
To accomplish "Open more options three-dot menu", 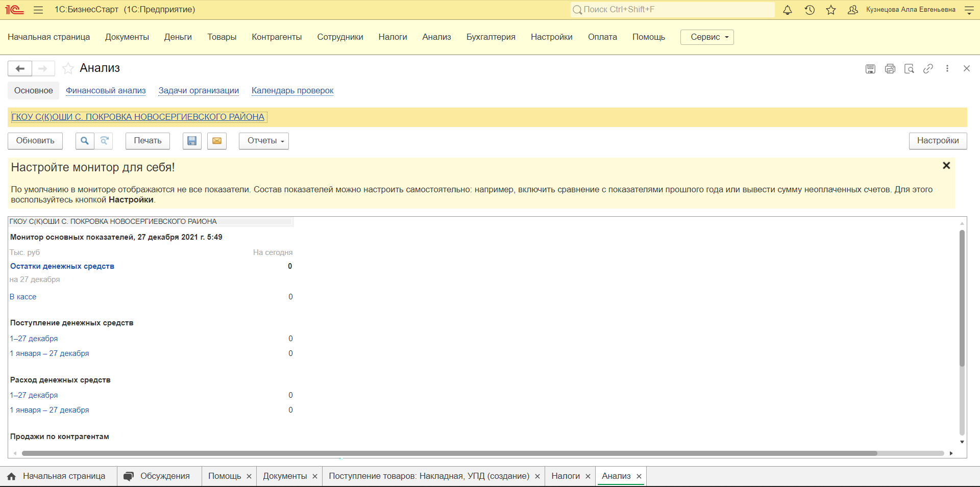I will (x=947, y=68).
